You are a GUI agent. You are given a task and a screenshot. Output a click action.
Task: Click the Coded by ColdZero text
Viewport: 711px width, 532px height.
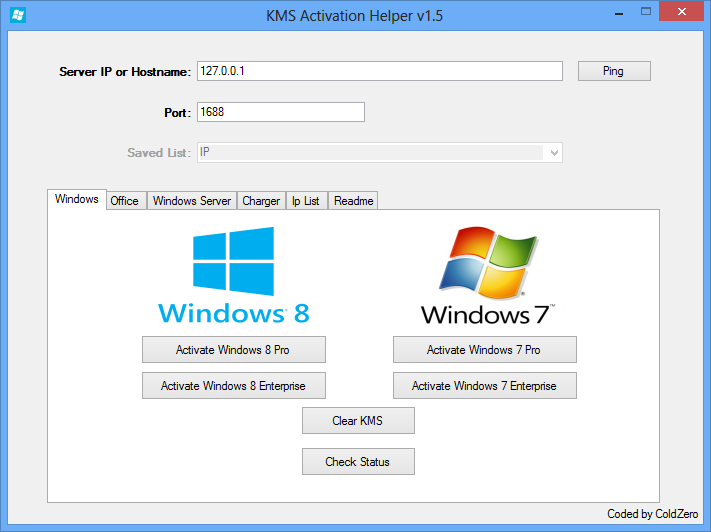coord(653,514)
